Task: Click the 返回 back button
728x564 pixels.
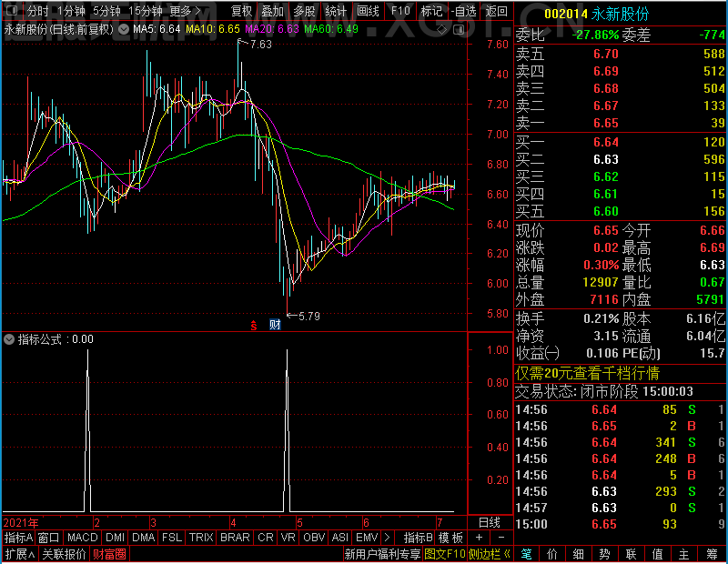Action: pyautogui.click(x=496, y=11)
